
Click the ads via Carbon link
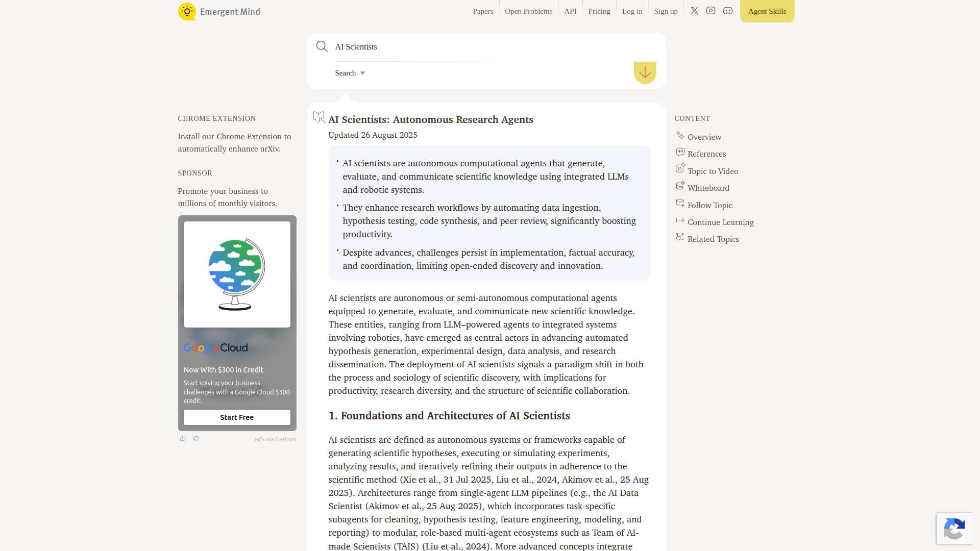coord(275,439)
